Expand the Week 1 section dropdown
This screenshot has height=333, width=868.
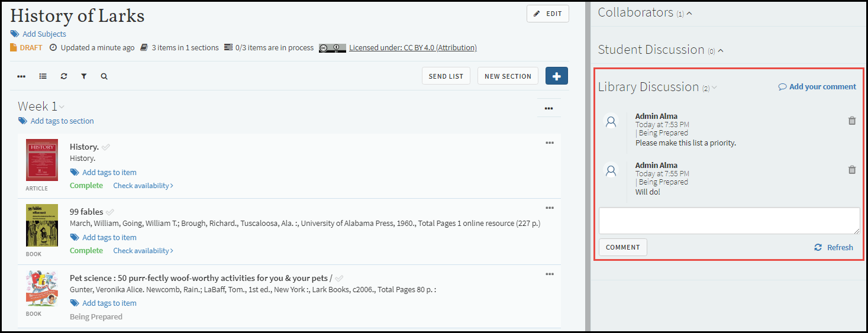point(62,107)
